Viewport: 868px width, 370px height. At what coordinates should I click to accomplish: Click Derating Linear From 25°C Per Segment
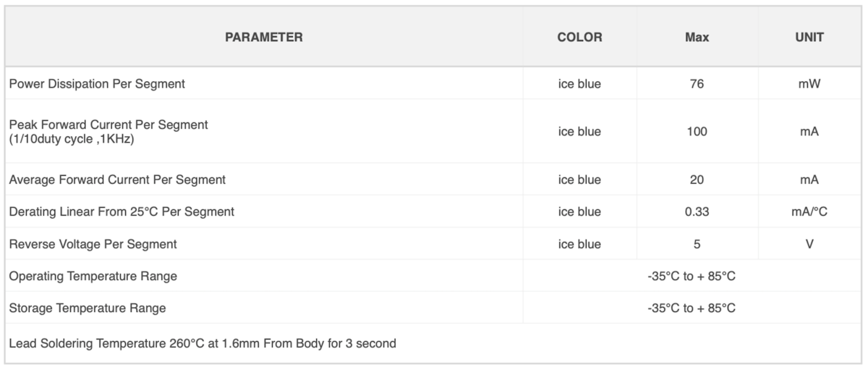click(x=122, y=212)
